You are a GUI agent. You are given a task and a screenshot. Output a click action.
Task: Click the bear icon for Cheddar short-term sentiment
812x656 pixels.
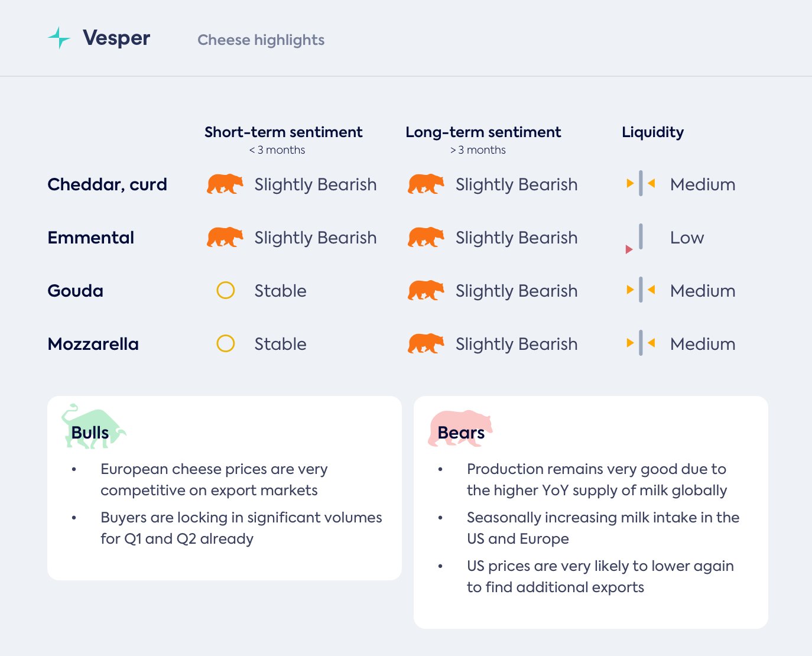coord(225,184)
